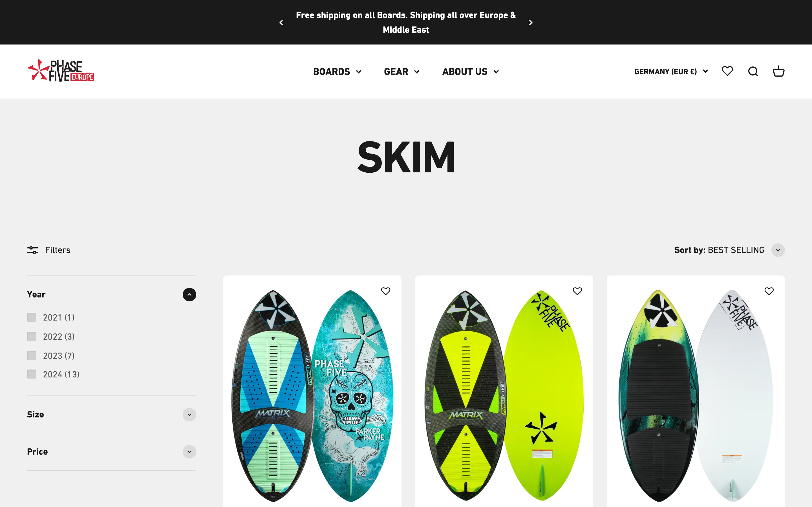Check the 2023 year filter
Screen dimensions: 812x507
point(32,355)
